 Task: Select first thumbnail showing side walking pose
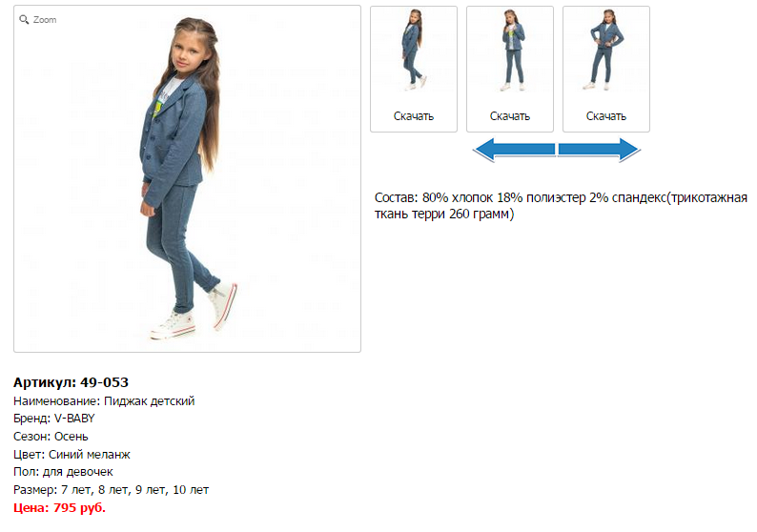coord(413,51)
